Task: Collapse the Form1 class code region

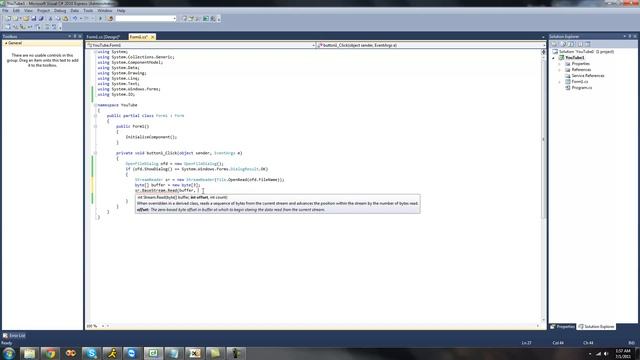Action: (95, 116)
